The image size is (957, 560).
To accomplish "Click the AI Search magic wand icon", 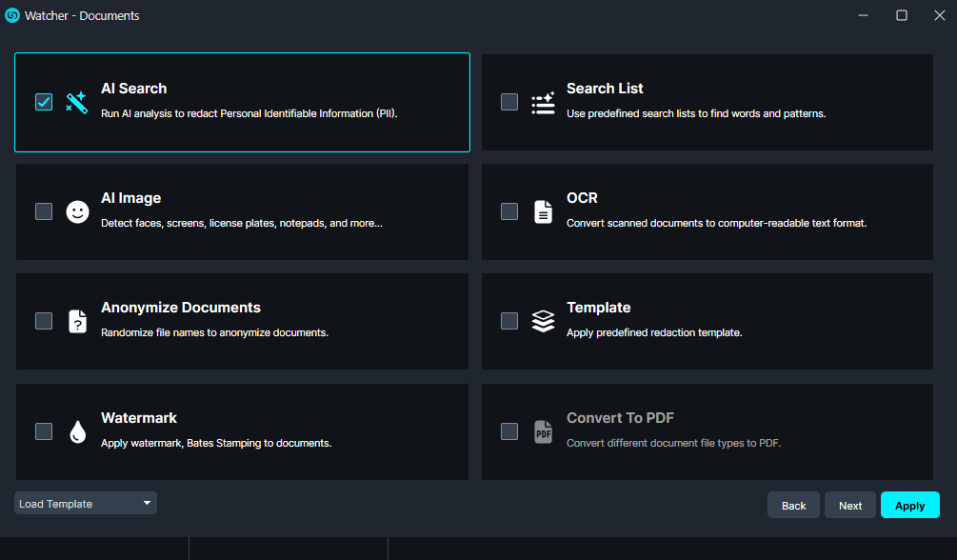I will (77, 102).
